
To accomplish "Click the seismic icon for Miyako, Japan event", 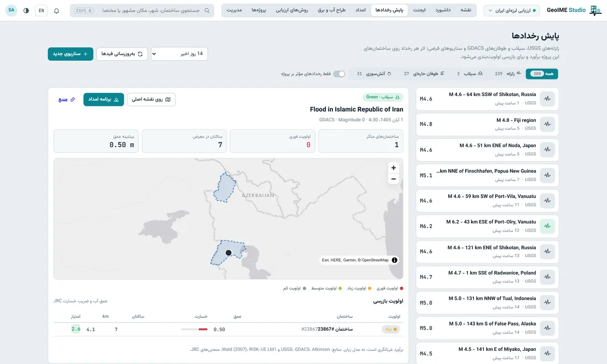I will (x=547, y=353).
